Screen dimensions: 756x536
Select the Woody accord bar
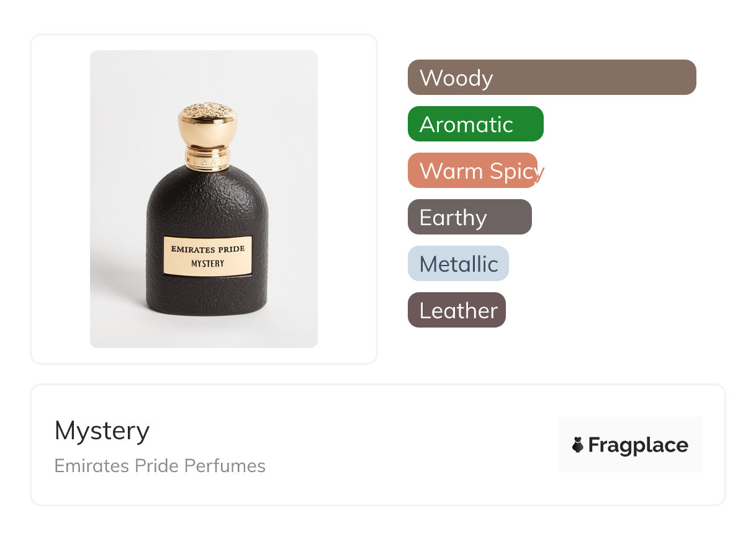(x=551, y=78)
